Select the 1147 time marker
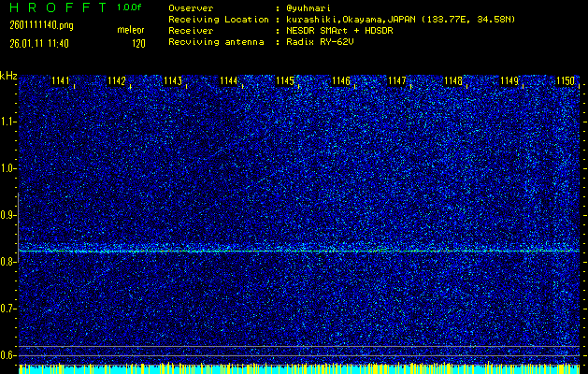The image size is (588, 374). click(397, 81)
